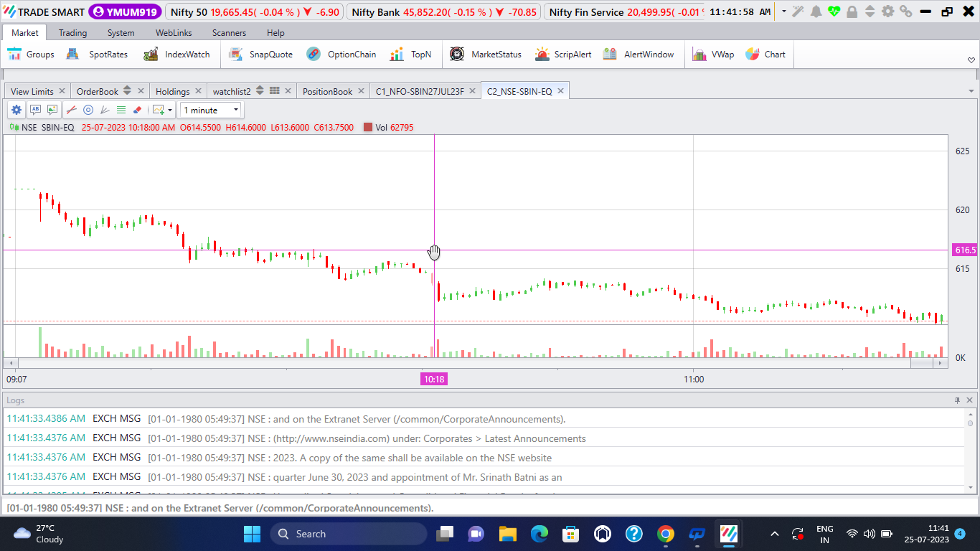
Task: Close the View Limits tab
Action: (x=62, y=90)
